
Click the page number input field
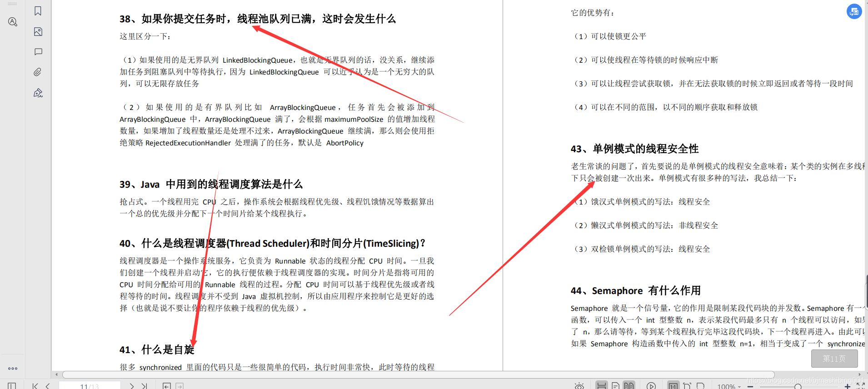(x=90, y=386)
